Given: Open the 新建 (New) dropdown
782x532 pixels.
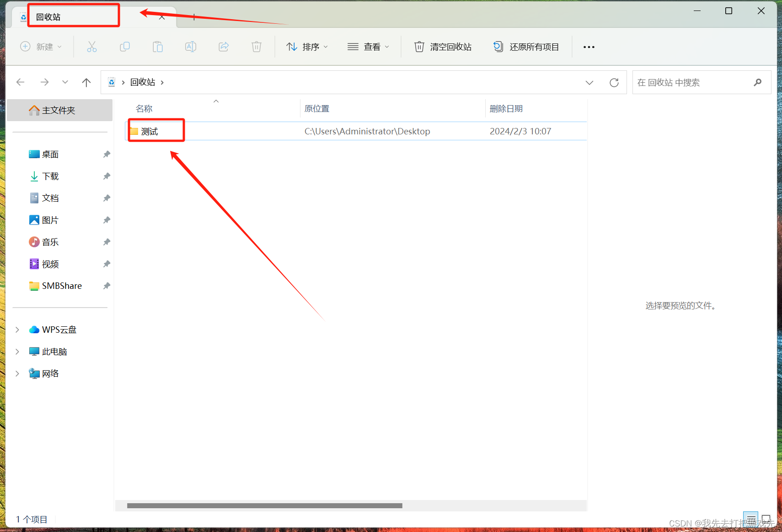Looking at the screenshot, I should coord(41,47).
